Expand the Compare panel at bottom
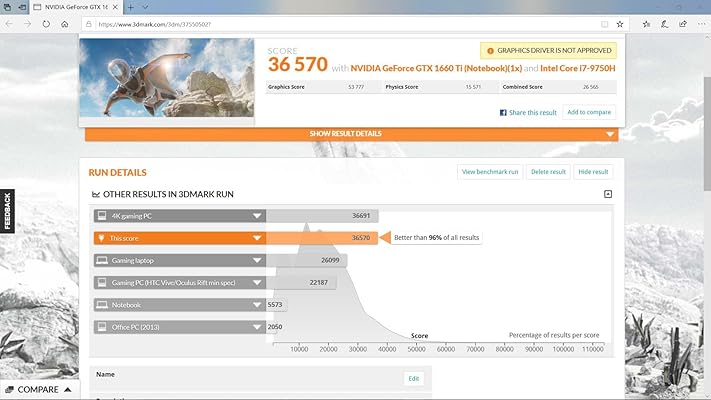Image resolution: width=711 pixels, height=400 pixels. (38, 390)
